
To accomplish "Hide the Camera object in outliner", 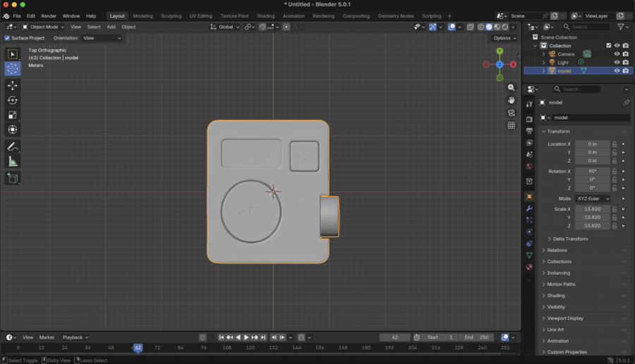I will 617,54.
